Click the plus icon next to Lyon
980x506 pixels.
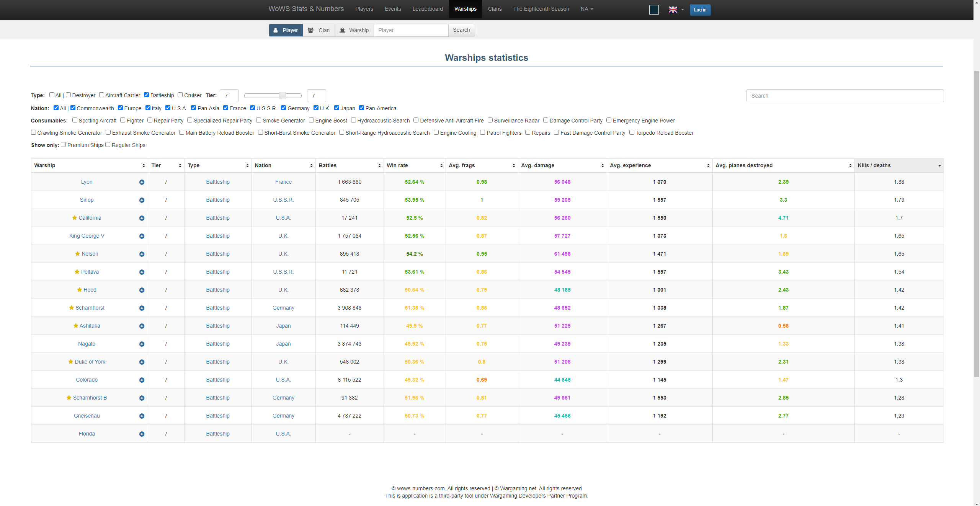142,182
